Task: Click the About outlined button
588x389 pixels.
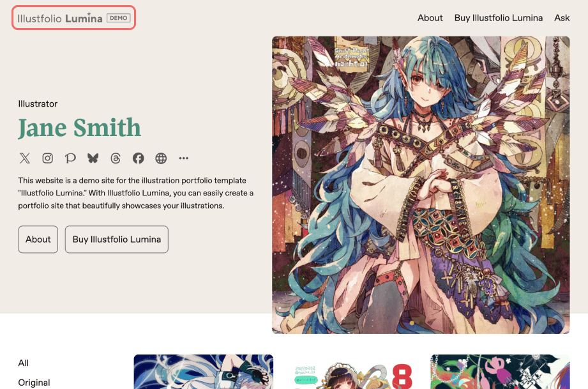Action: (x=38, y=240)
